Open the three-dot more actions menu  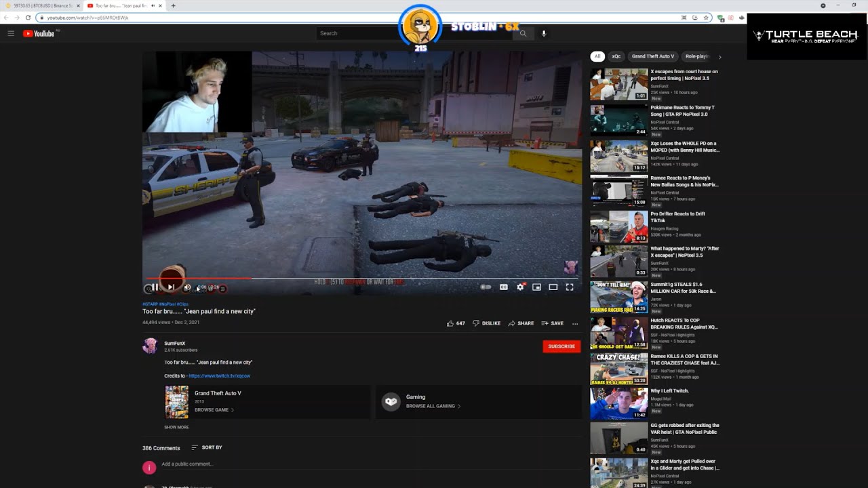click(x=575, y=323)
